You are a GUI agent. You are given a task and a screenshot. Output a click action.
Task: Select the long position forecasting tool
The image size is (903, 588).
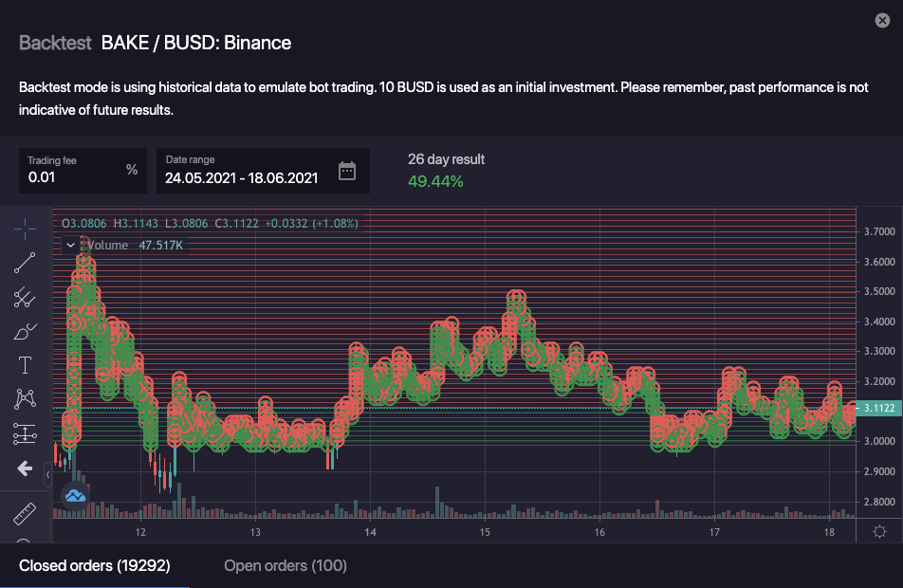click(x=25, y=433)
